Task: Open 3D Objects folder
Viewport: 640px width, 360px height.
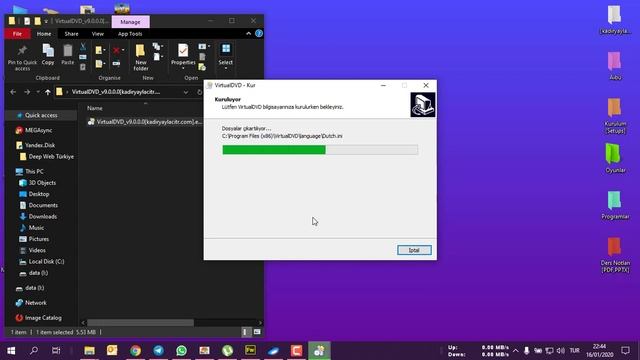Action: click(38, 183)
